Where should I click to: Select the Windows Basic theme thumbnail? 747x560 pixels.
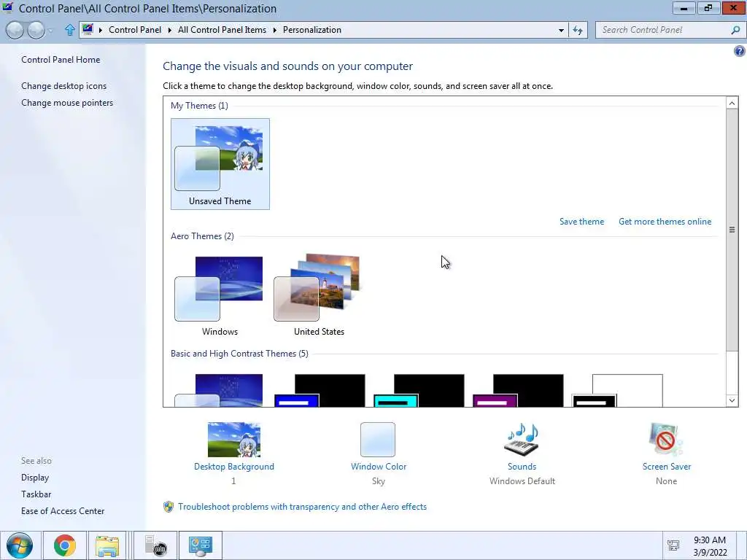tap(220, 391)
